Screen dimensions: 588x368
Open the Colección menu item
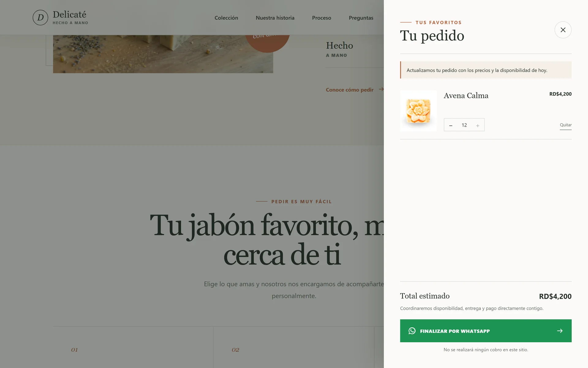226,18
